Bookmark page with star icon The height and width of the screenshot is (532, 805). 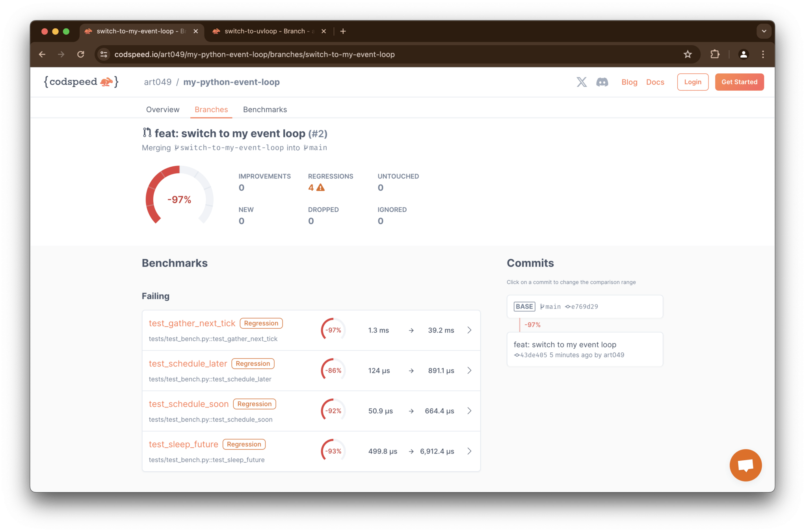pyautogui.click(x=688, y=54)
